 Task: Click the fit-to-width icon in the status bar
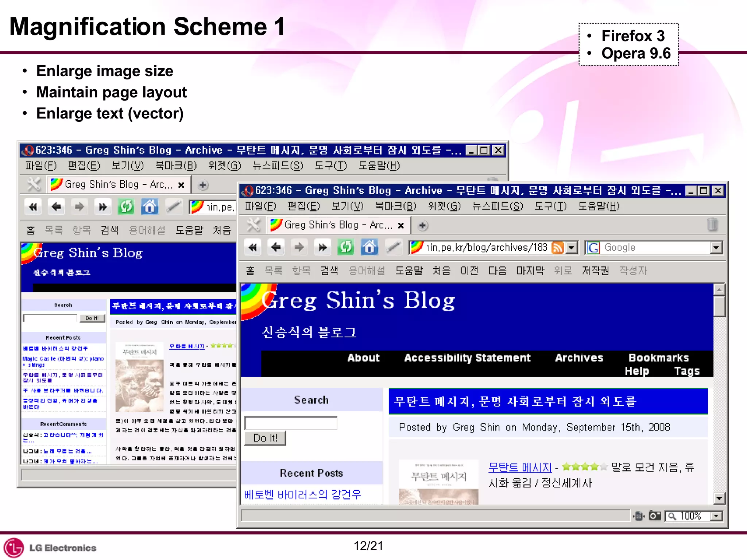click(x=639, y=516)
